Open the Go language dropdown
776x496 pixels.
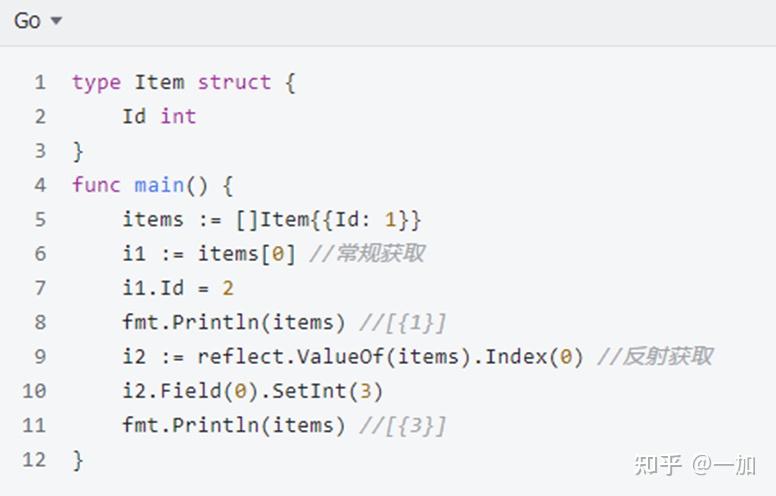36,21
